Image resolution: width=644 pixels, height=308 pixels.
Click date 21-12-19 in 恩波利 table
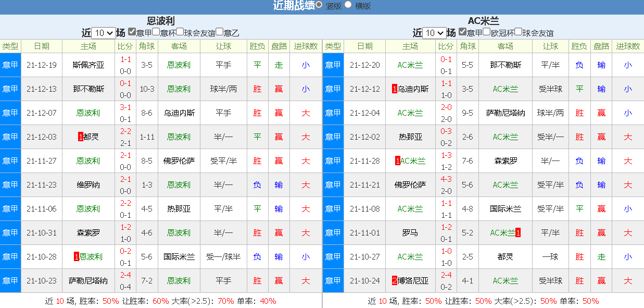coord(42,65)
